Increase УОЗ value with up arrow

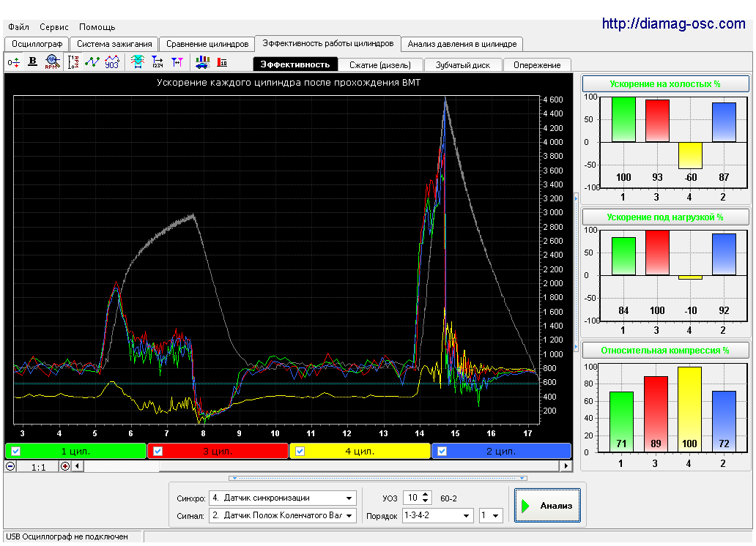(x=425, y=495)
